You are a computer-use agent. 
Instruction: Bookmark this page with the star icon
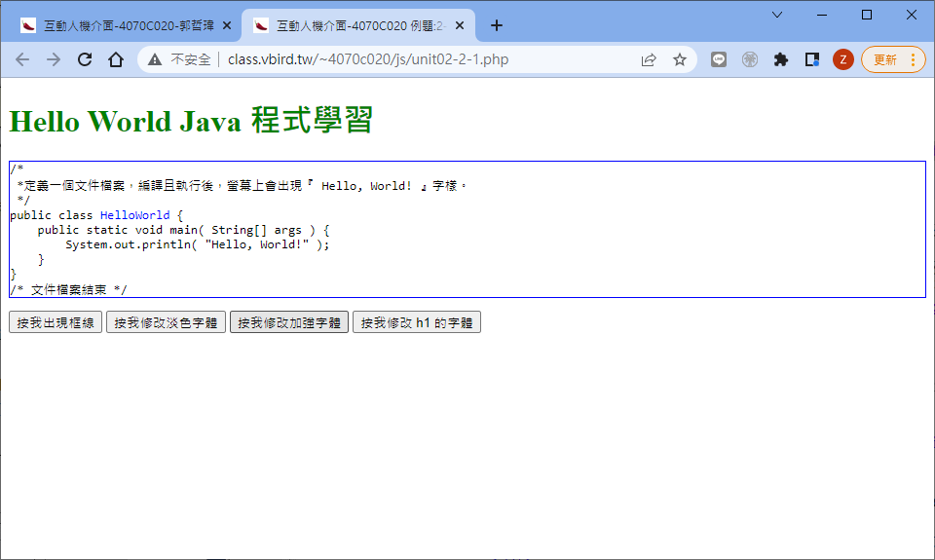[x=680, y=59]
